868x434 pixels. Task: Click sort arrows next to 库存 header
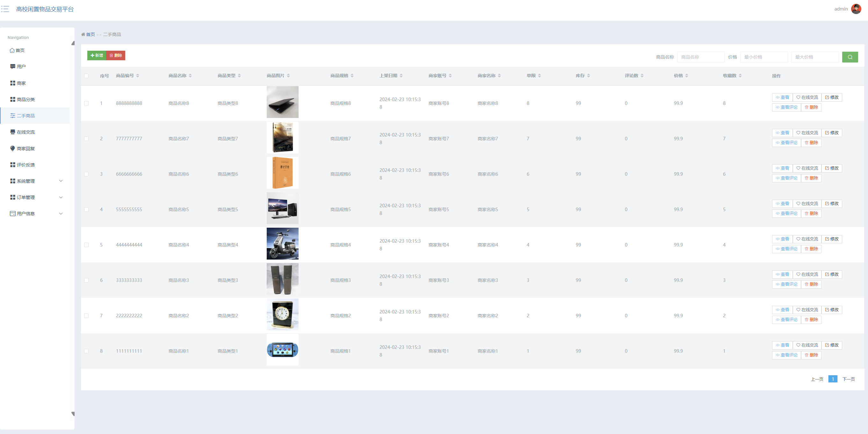588,76
